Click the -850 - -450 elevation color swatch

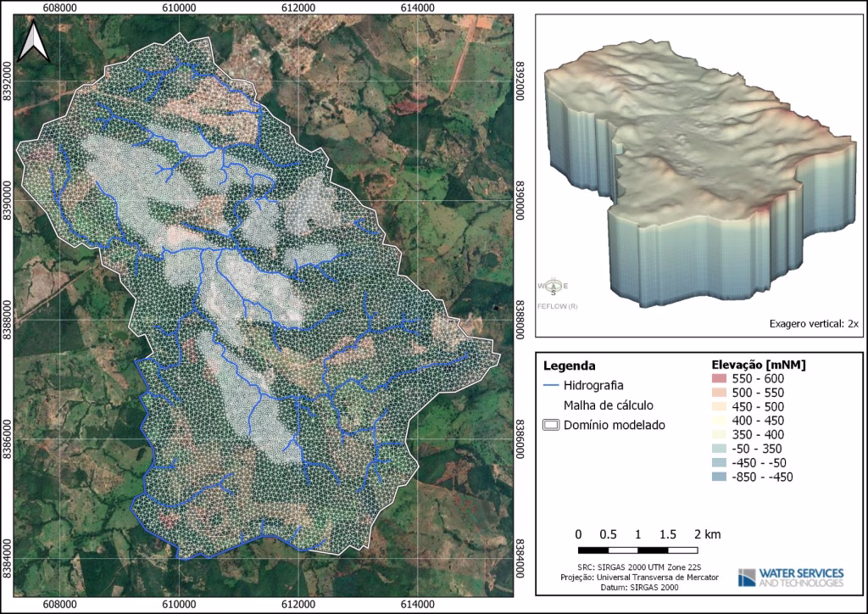click(718, 477)
